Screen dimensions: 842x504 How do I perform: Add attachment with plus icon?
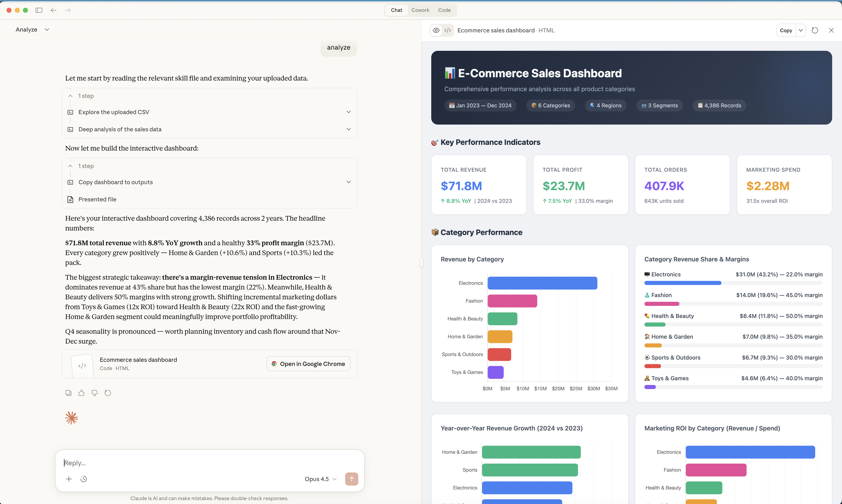[69, 479]
